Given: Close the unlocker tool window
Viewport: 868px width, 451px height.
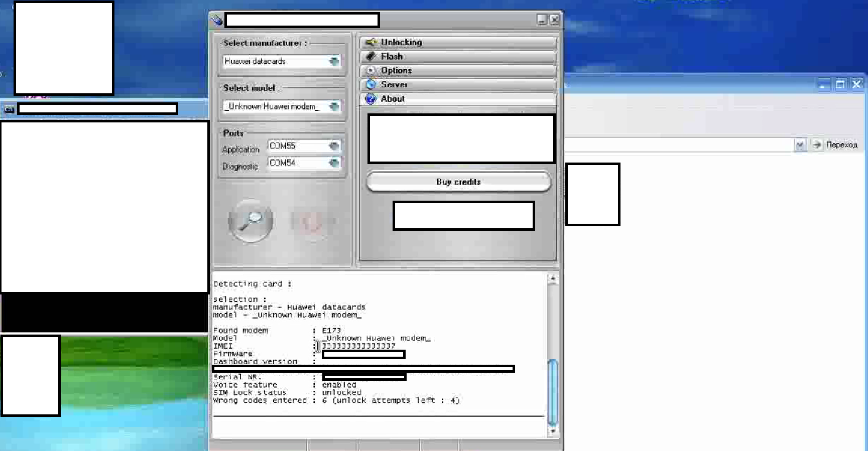Looking at the screenshot, I should click(x=554, y=20).
